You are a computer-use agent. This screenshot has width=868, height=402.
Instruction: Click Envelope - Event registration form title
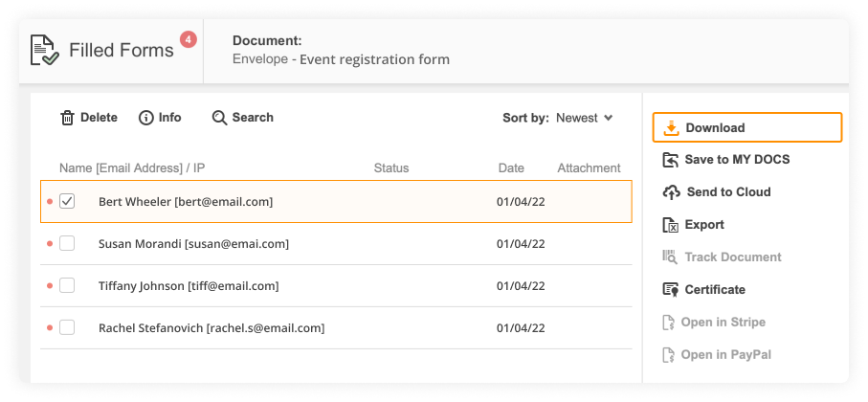point(341,58)
